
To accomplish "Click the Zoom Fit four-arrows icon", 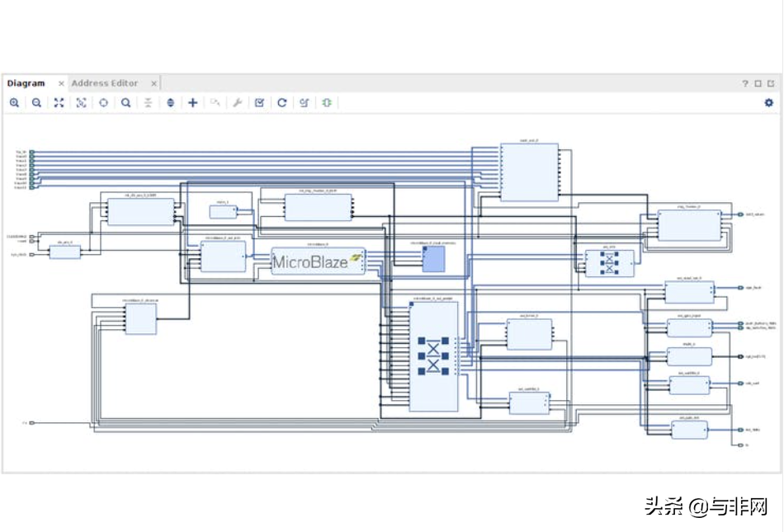I will (x=59, y=103).
